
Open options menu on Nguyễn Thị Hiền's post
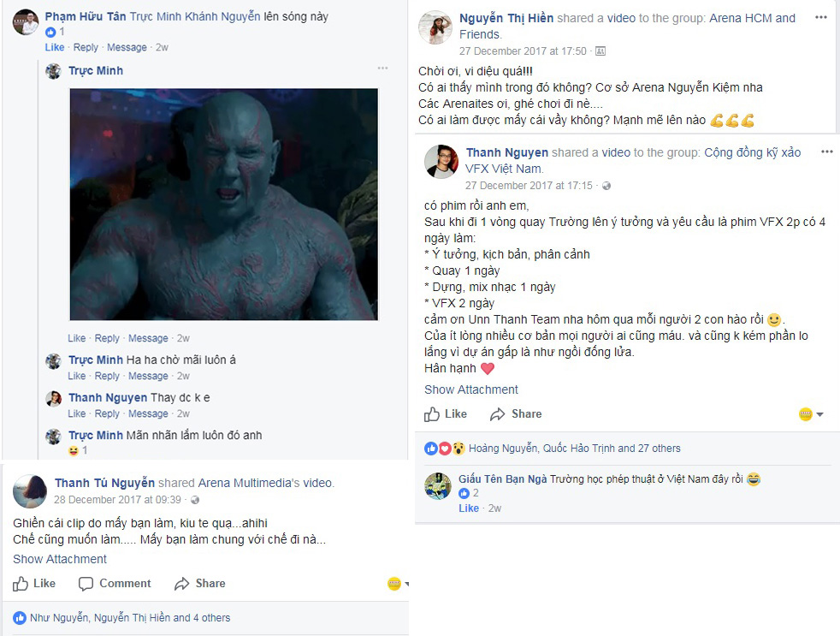pyautogui.click(x=820, y=18)
